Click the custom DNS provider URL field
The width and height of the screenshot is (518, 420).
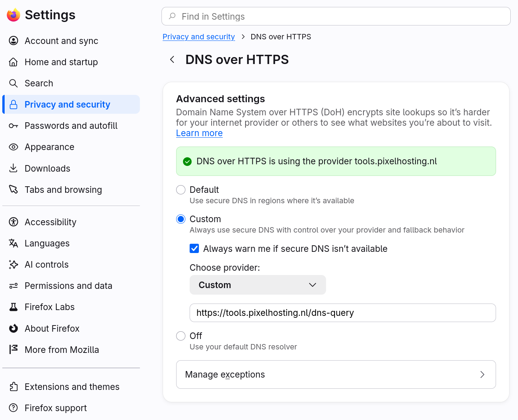343,313
